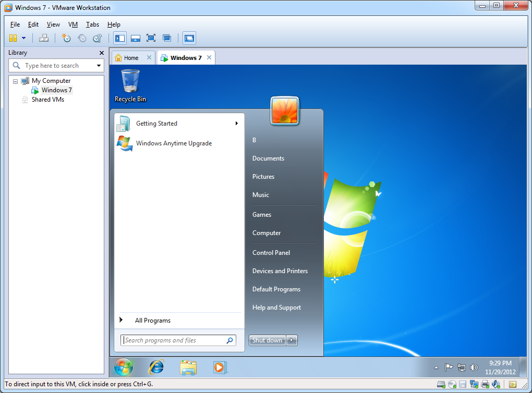This screenshot has width=532, height=393.
Task: Click the printer device status icon
Action: (485, 385)
